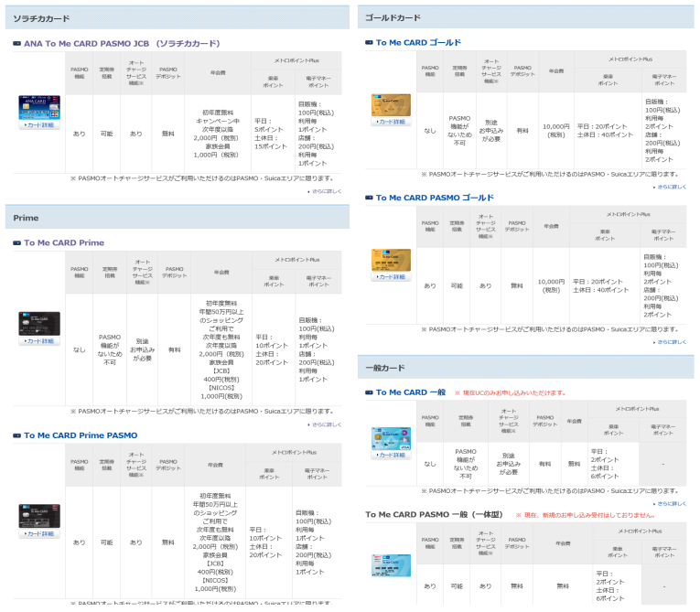
Task: Click 10,000円(税別) fee in To Me CARD PASMO ゴールド row
Action: pyautogui.click(x=552, y=285)
